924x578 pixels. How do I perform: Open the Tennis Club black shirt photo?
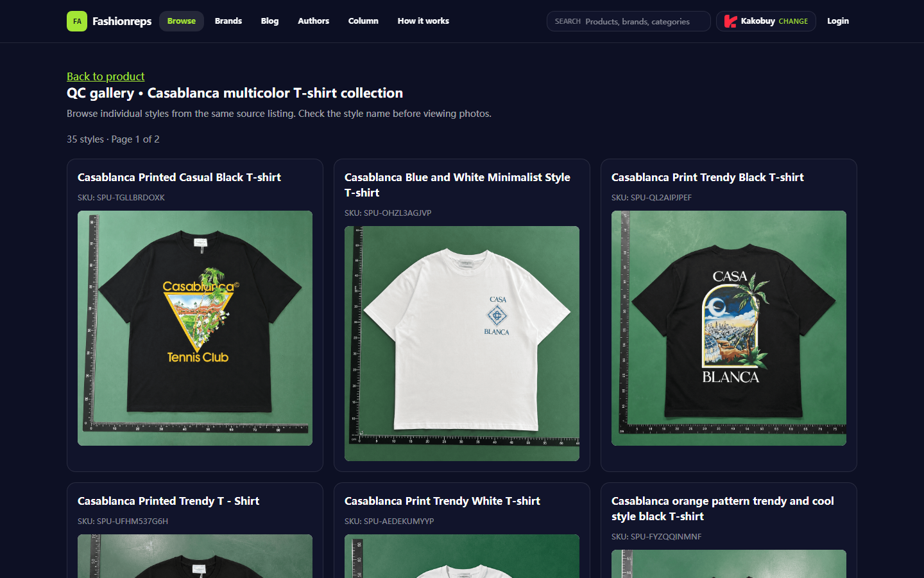(x=195, y=328)
